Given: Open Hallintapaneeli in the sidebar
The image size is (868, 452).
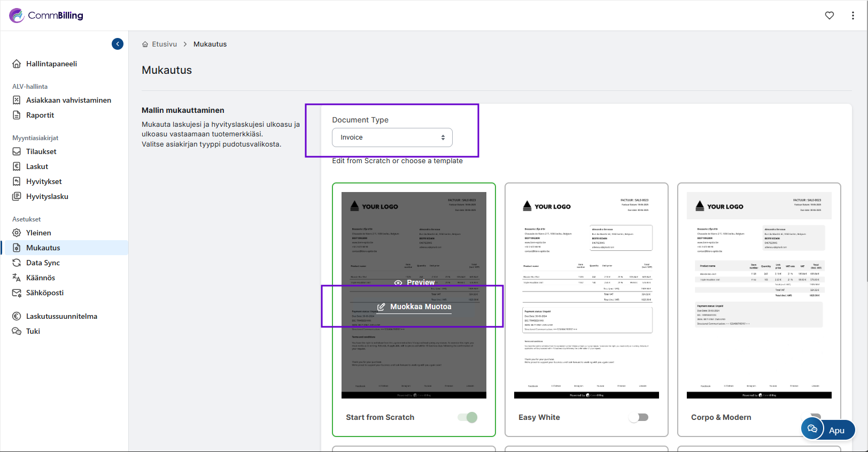Looking at the screenshot, I should (x=51, y=64).
